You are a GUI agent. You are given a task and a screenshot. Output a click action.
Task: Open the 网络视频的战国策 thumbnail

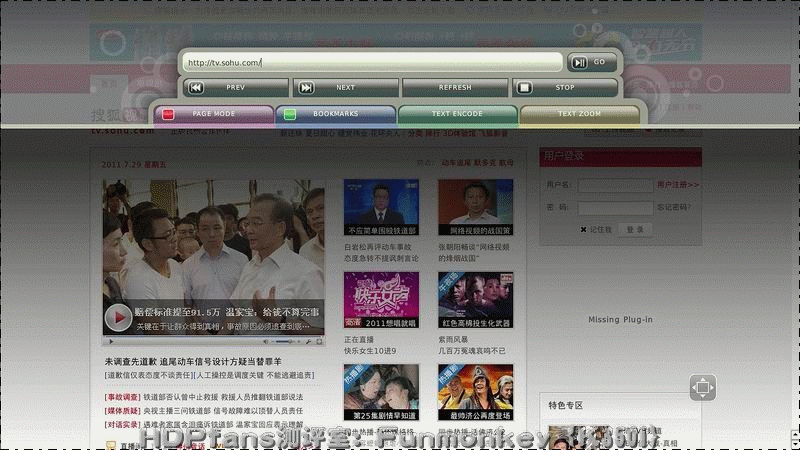[476, 207]
